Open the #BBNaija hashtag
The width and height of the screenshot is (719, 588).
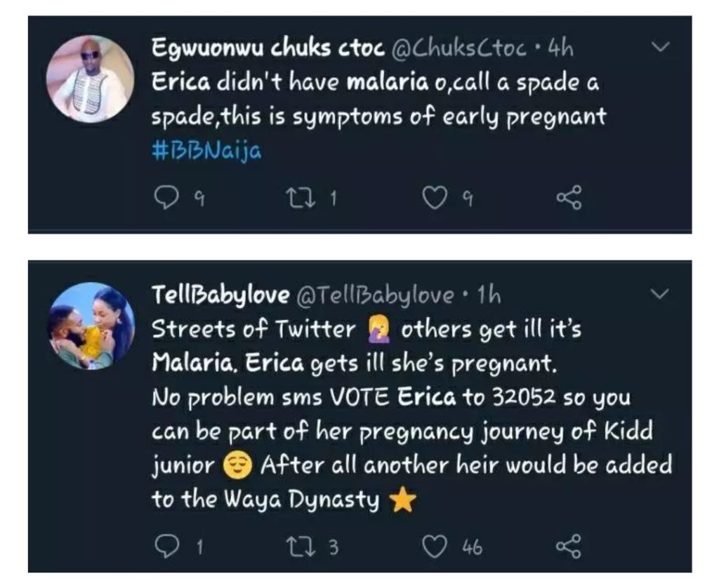coord(206,152)
